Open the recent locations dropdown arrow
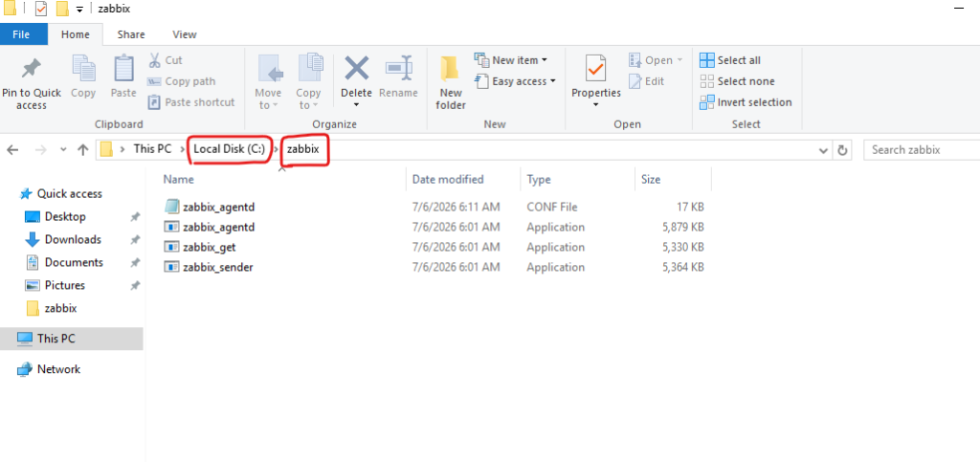The image size is (980, 462). click(62, 150)
